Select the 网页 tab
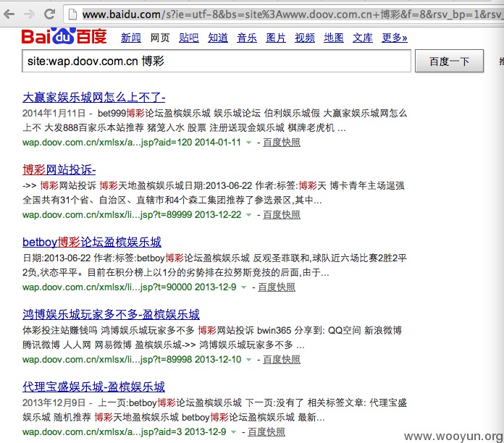Image resolution: width=504 pixels, height=443 pixels. click(160, 38)
